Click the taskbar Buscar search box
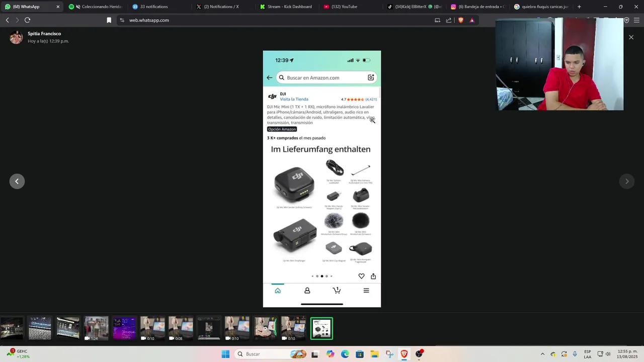 click(271, 354)
